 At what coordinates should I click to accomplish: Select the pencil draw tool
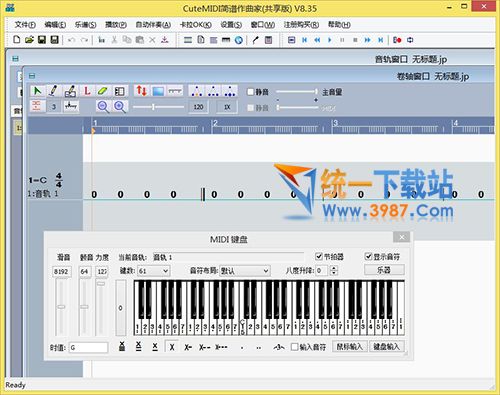[53, 91]
